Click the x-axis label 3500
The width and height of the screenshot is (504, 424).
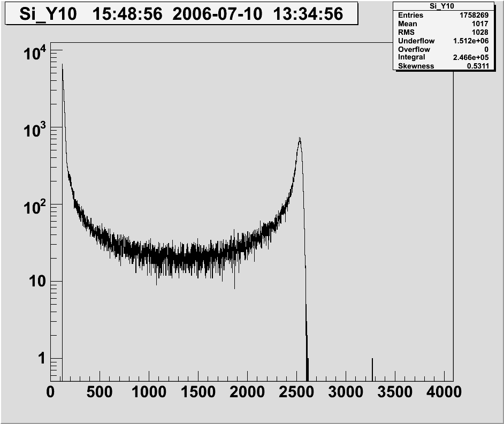pyautogui.click(x=395, y=392)
